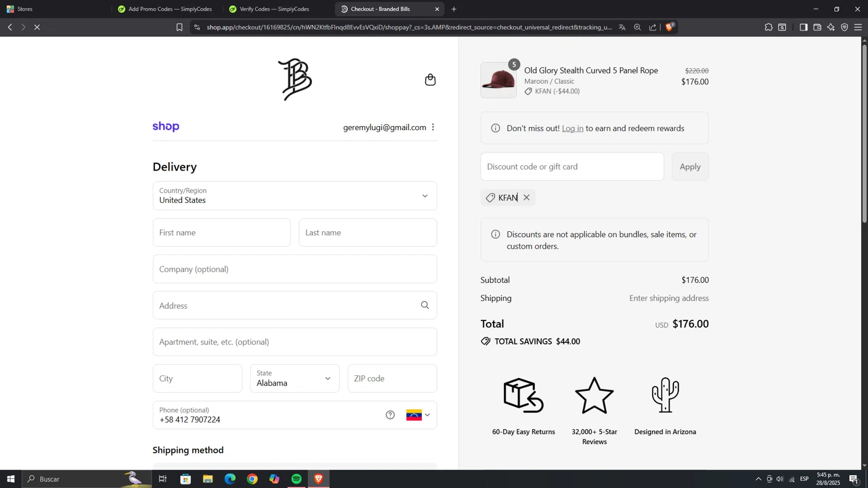Open notifications center icon
This screenshot has width=868, height=488.
pyautogui.click(x=854, y=479)
